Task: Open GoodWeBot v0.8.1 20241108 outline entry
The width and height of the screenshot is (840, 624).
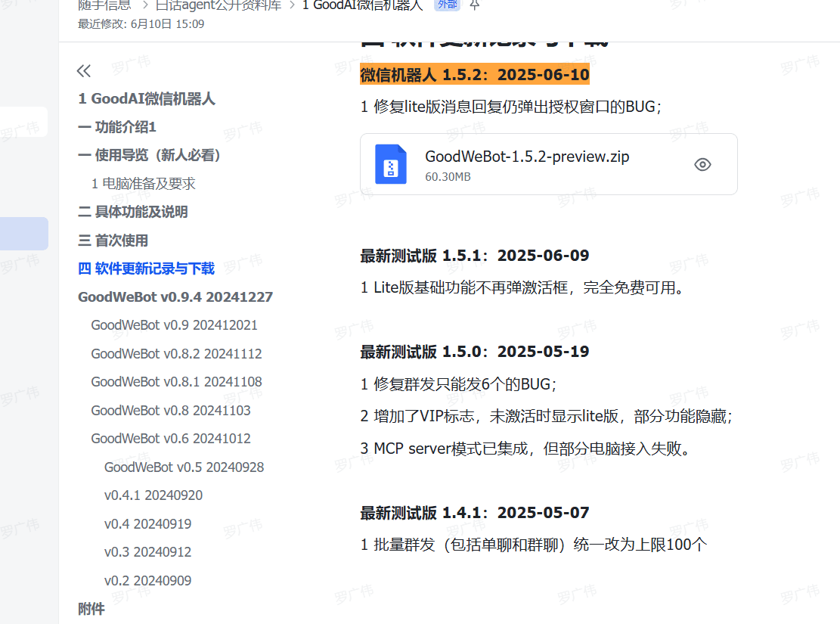Action: 176,382
